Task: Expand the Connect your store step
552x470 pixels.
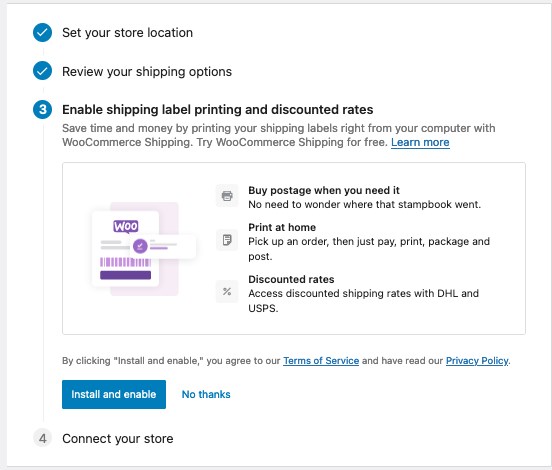Action: (118, 439)
